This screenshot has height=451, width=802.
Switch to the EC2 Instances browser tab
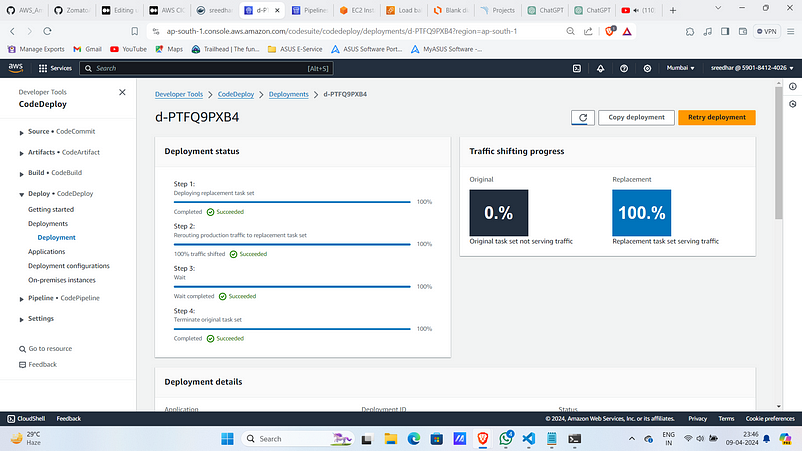pos(357,10)
